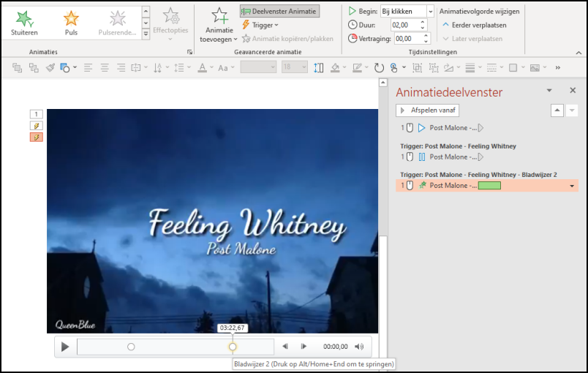This screenshot has height=373, width=588.
Task: Click Later verplaatsen
Action: 472,39
